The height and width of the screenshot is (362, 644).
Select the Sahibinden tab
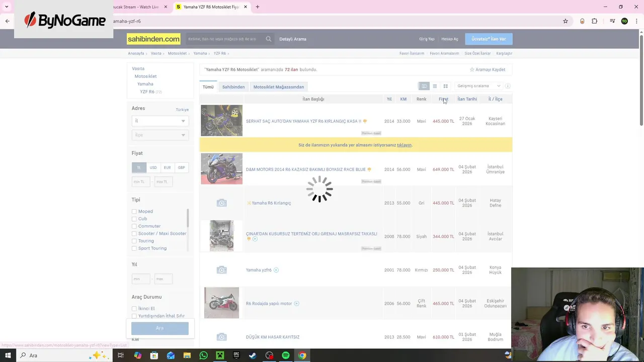tap(233, 87)
